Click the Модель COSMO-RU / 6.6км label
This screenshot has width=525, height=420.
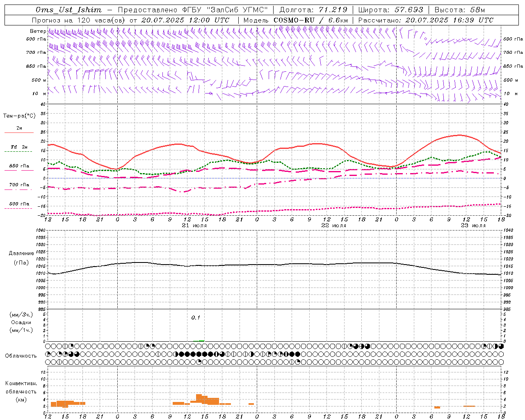(296, 20)
